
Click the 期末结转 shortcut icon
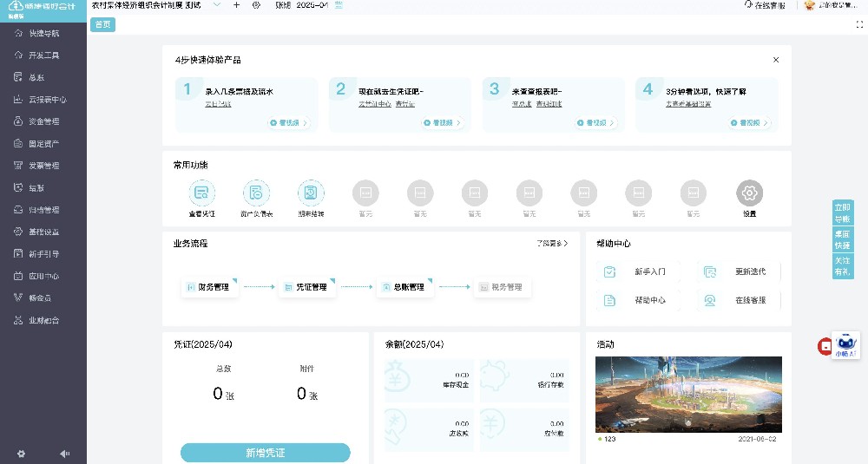(311, 193)
